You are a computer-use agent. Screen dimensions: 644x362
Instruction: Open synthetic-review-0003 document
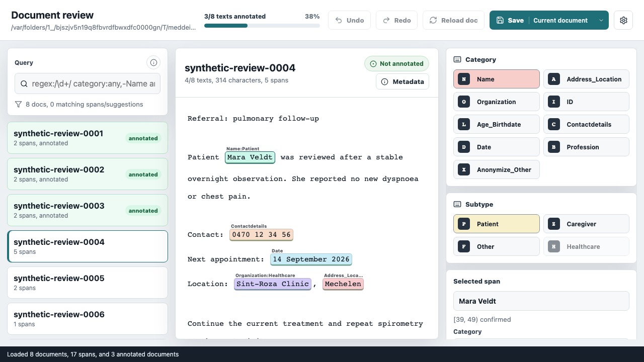tap(88, 210)
